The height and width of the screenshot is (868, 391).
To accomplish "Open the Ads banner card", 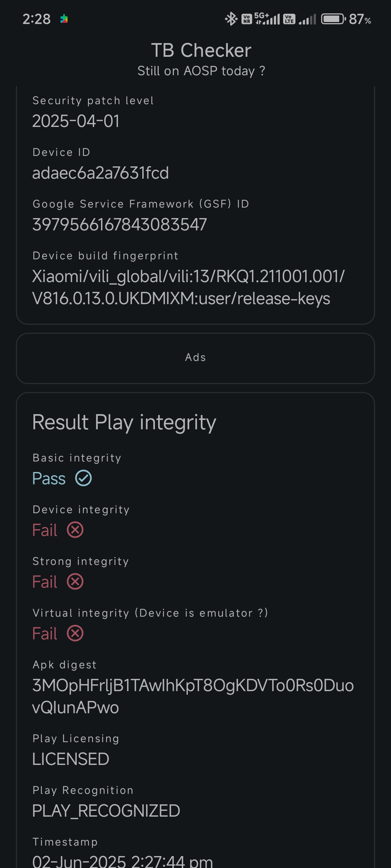I will [x=195, y=358].
